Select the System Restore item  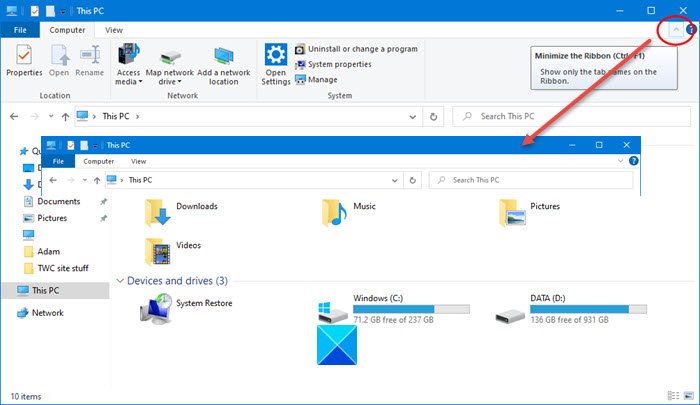186,308
